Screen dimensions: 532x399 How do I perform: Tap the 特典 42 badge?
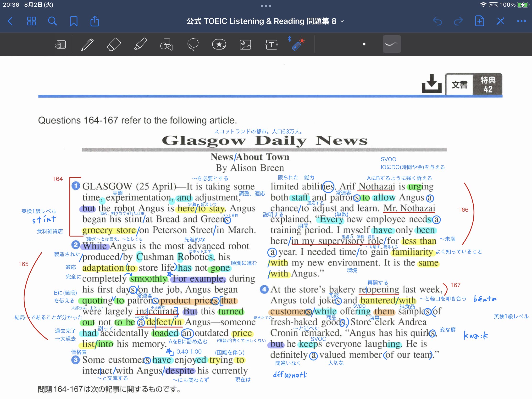point(488,84)
